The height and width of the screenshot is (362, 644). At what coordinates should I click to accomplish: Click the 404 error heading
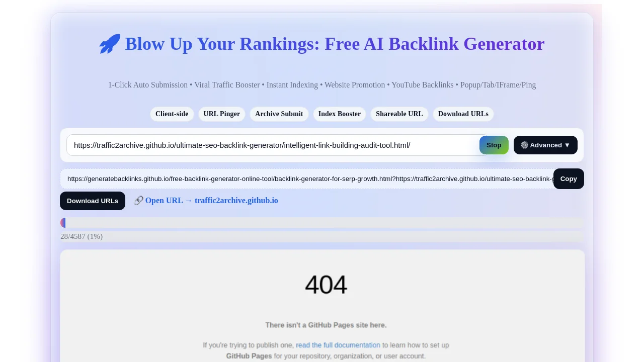coord(326,285)
